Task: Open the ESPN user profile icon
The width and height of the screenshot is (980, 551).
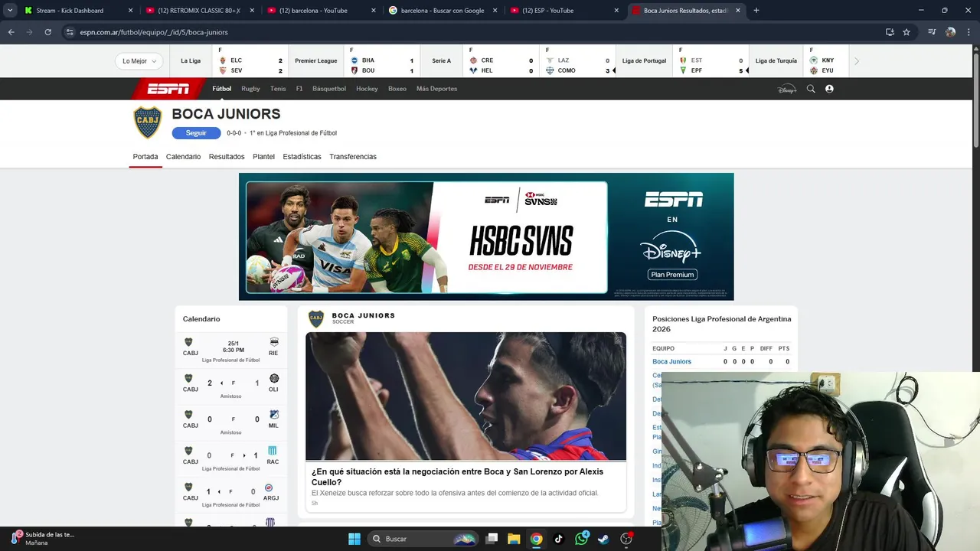Action: click(829, 89)
